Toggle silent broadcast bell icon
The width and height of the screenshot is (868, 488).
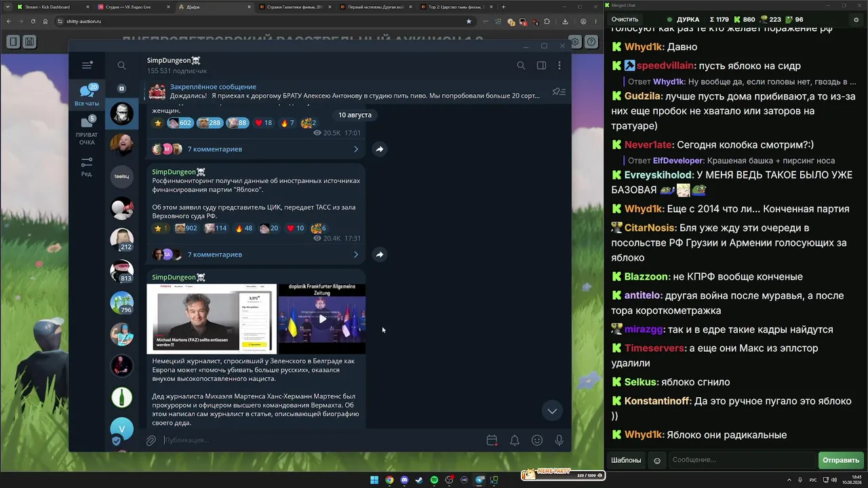tap(515, 441)
